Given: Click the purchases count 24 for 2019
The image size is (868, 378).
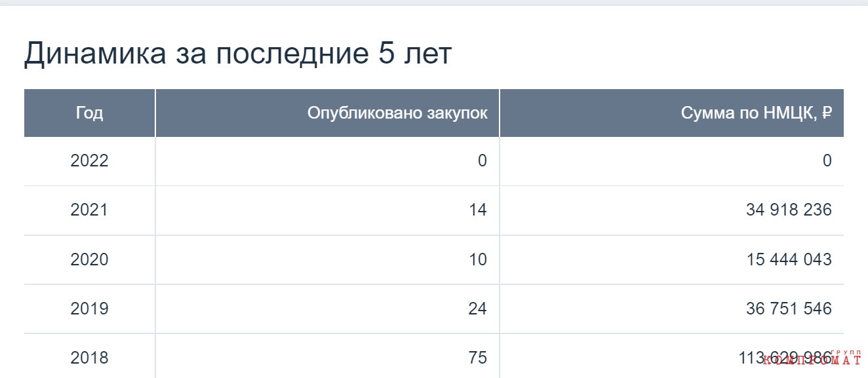Looking at the screenshot, I should pyautogui.click(x=478, y=309).
